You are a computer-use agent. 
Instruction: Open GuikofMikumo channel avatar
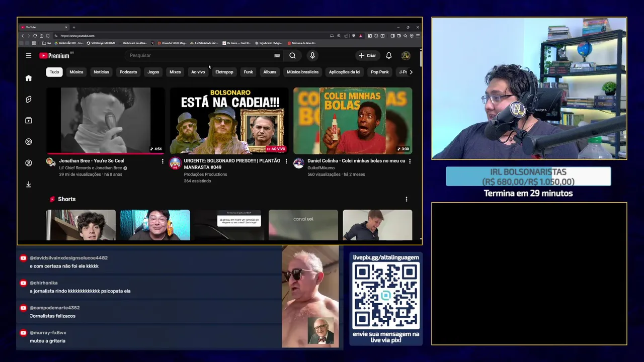tap(299, 163)
